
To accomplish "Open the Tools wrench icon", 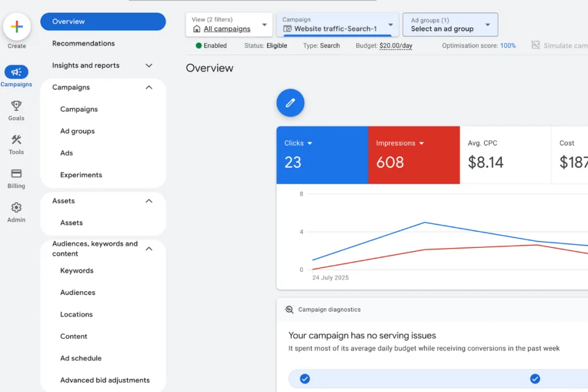I will pyautogui.click(x=16, y=140).
